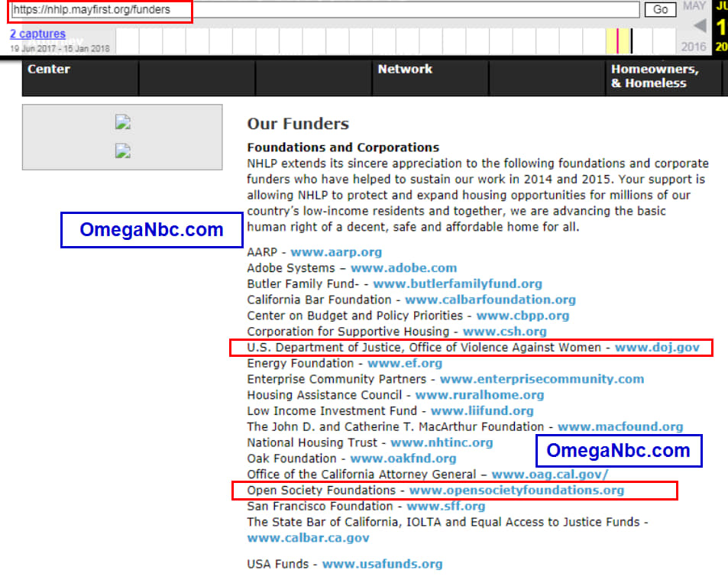Visit the www.aarp.org link
This screenshot has width=728, height=580.
(335, 251)
